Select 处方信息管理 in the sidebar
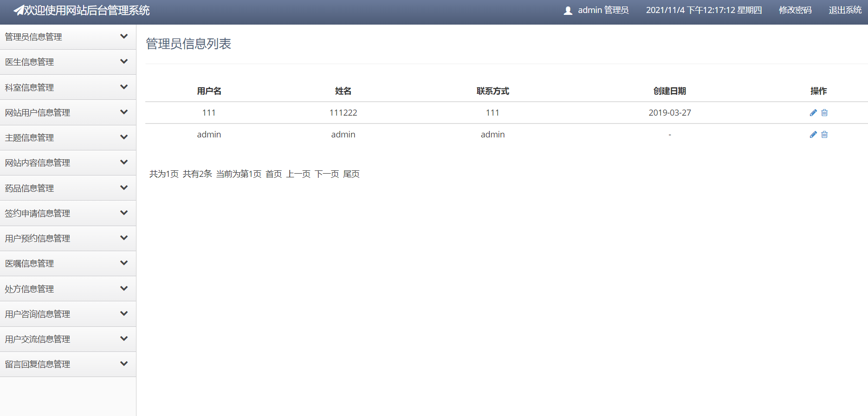Screen dimensions: 868x416 30,289
